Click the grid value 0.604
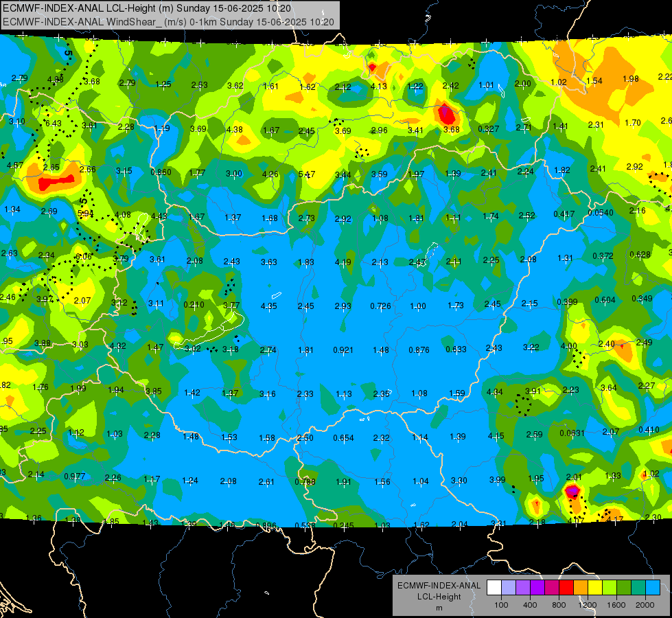This screenshot has width=672, height=618. click(605, 300)
